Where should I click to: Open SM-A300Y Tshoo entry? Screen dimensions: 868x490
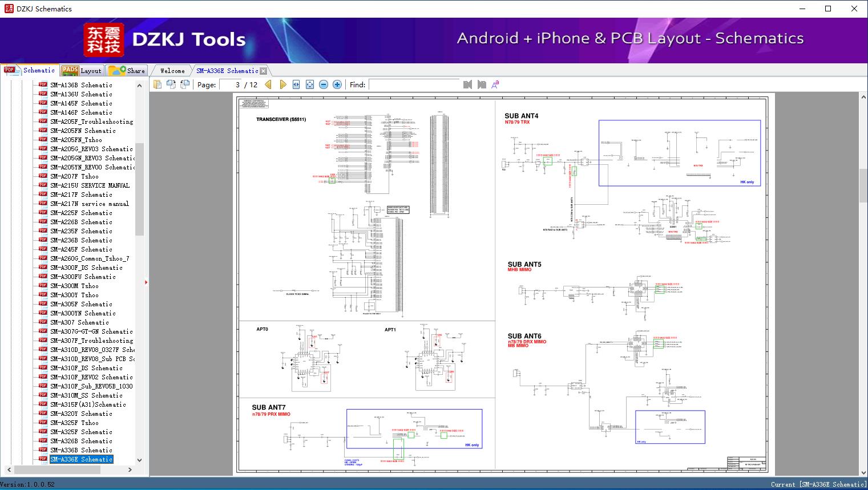tap(74, 295)
